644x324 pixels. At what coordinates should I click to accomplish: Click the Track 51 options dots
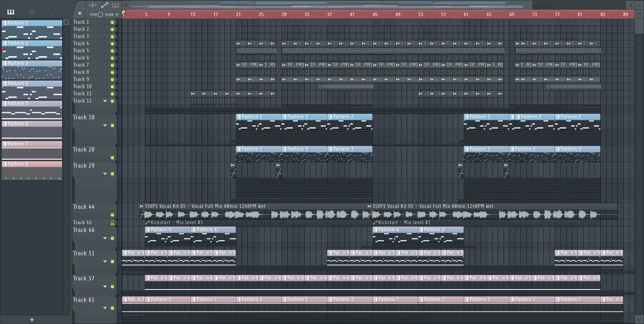click(x=81, y=263)
